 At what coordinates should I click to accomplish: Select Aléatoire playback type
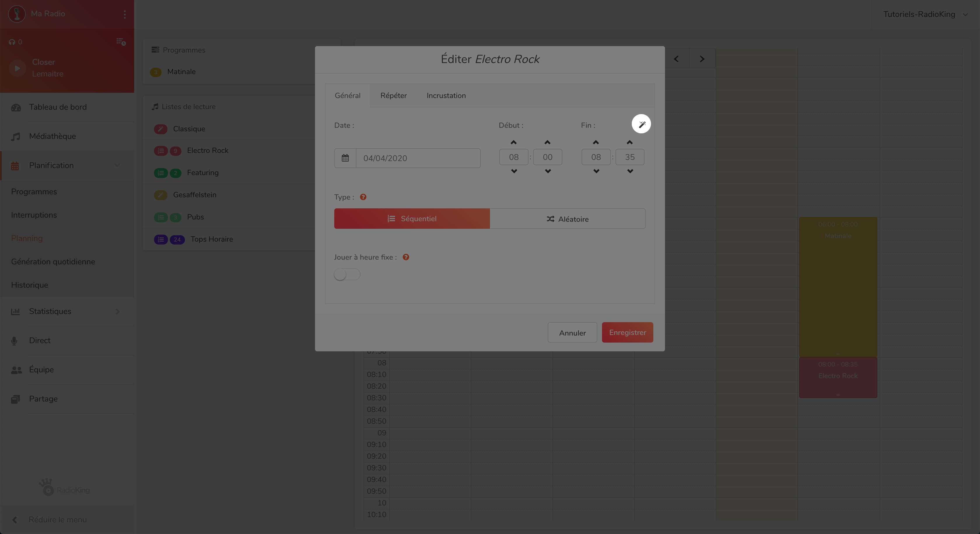click(x=567, y=219)
